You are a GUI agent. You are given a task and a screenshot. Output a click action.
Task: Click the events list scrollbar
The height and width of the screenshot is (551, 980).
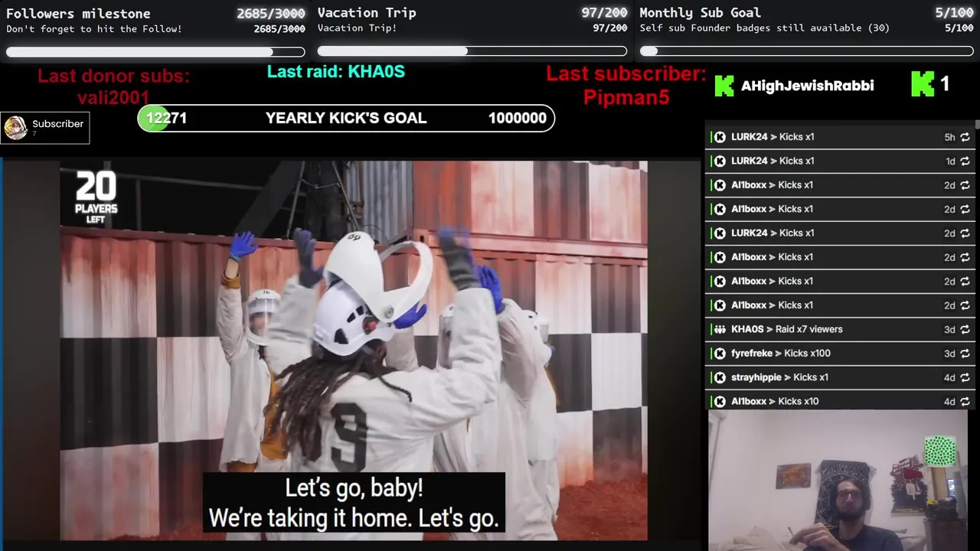[977, 126]
